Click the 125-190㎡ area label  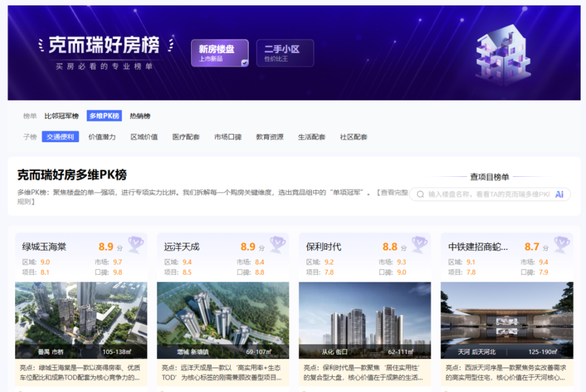pos(543,352)
